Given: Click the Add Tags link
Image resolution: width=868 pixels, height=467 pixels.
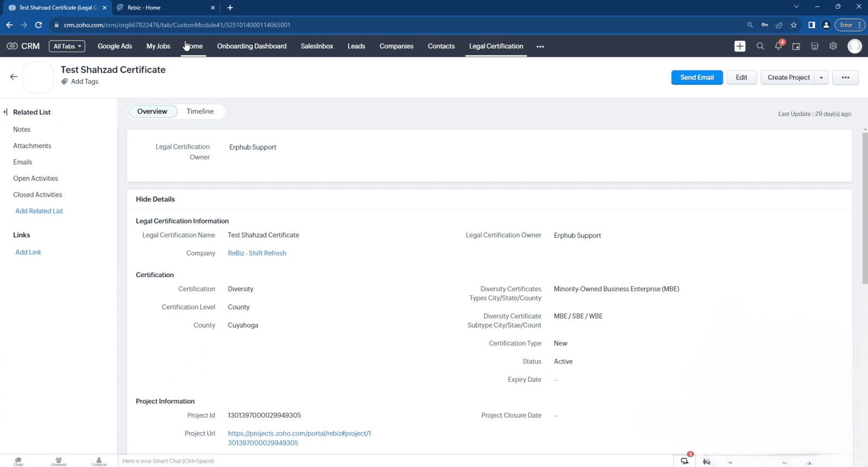Looking at the screenshot, I should click(85, 82).
